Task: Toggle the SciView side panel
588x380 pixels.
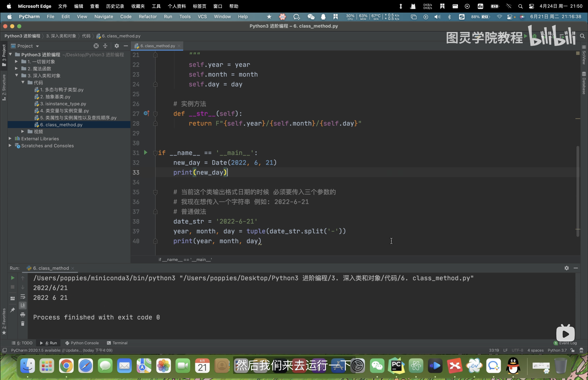Action: pos(584,55)
